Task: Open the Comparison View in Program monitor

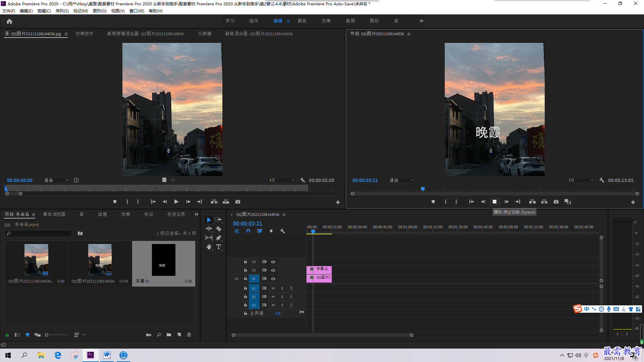Action: coord(568,202)
